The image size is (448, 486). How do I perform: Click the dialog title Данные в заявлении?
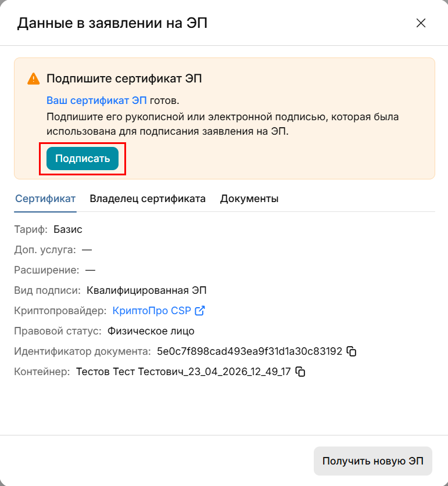coord(112,23)
